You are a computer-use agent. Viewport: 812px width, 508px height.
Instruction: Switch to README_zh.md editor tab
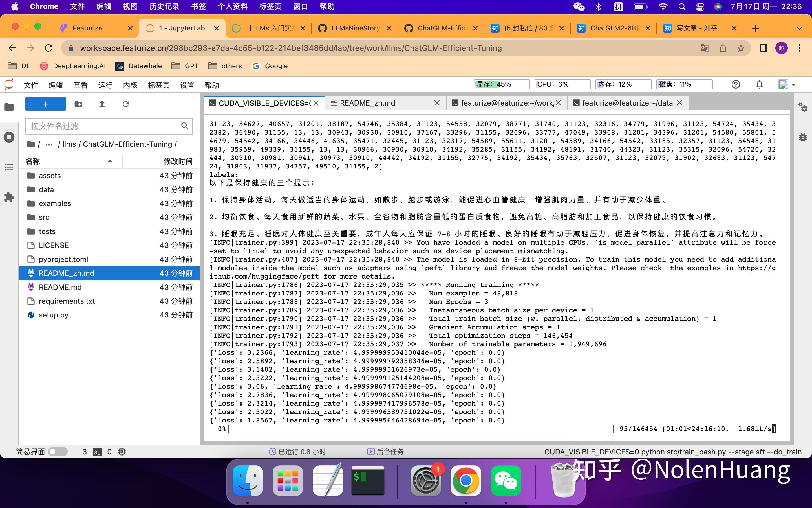[x=385, y=103]
